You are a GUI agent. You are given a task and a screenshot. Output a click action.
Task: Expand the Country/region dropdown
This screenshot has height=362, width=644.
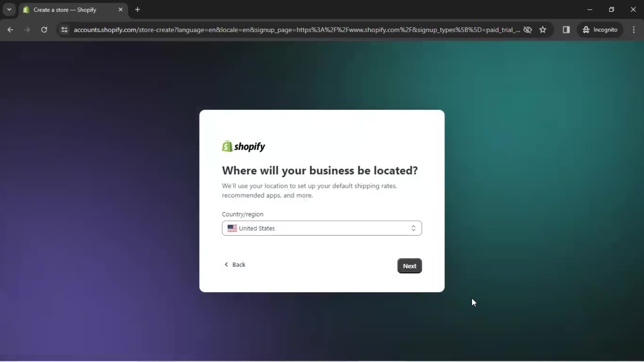[x=322, y=228]
